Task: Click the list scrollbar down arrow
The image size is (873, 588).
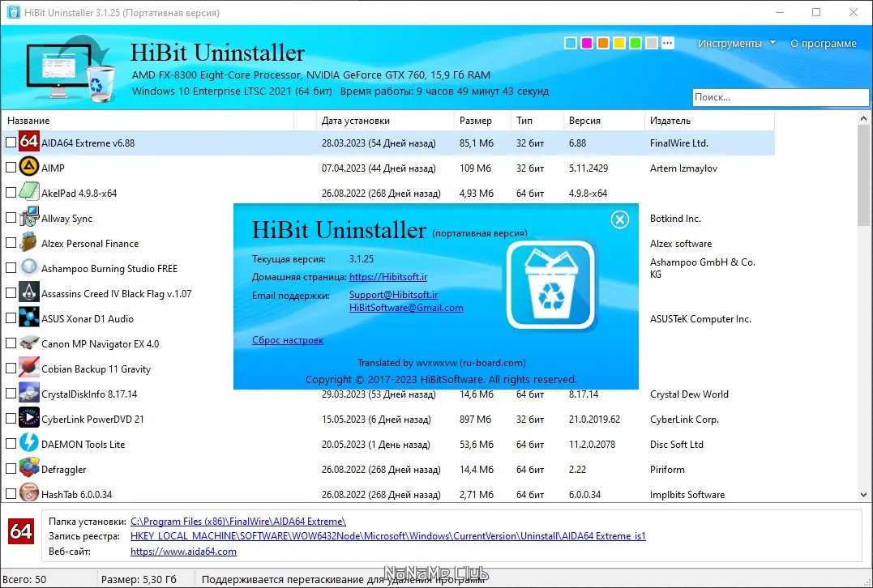Action: point(863,495)
